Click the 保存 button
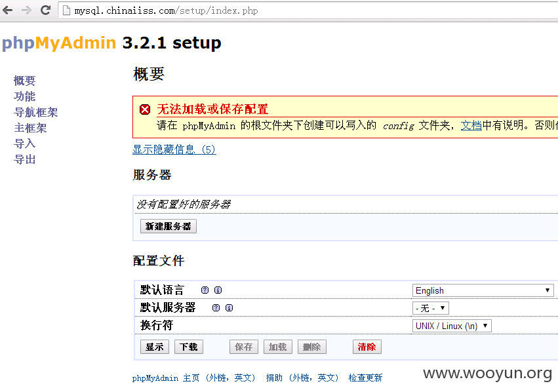Screen dimensions: 558x392 pos(244,347)
